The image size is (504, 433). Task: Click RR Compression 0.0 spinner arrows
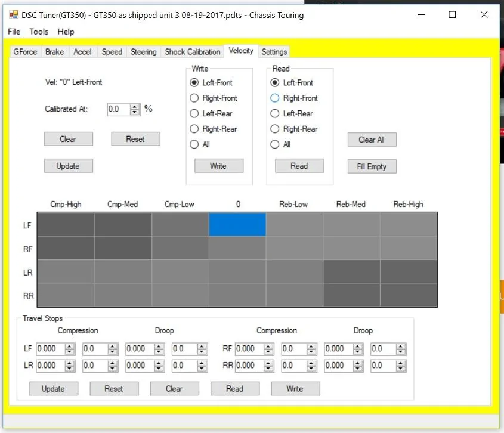click(x=311, y=366)
